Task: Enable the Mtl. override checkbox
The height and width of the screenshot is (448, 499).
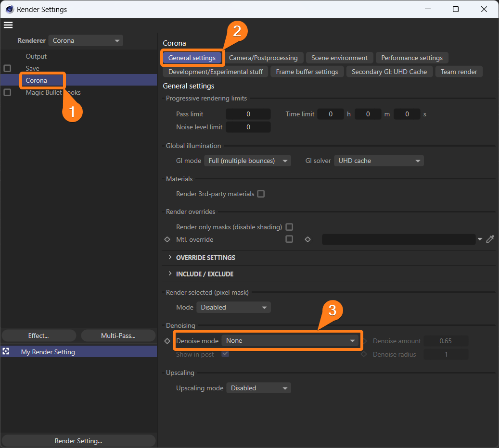Action: pos(289,239)
